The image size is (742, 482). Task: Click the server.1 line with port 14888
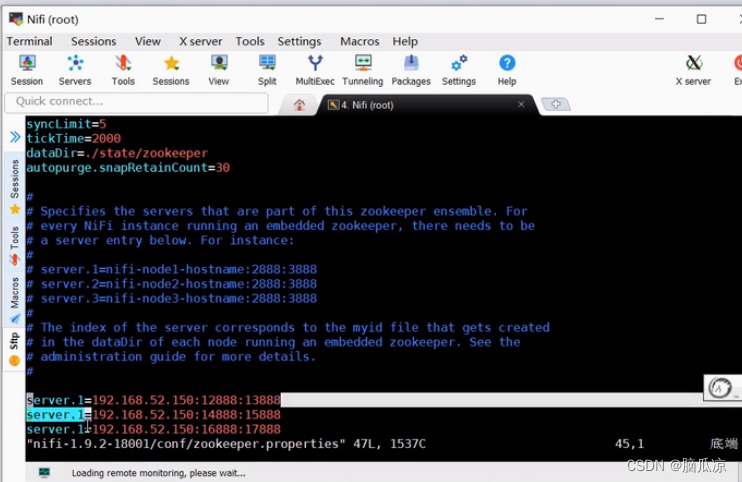click(x=153, y=415)
